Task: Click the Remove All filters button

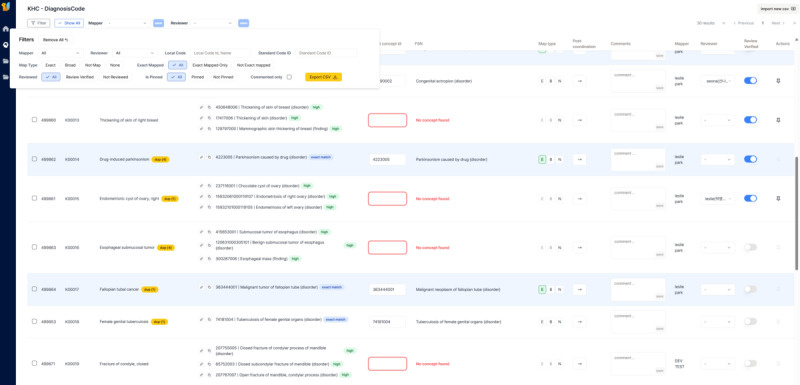Action: point(56,39)
